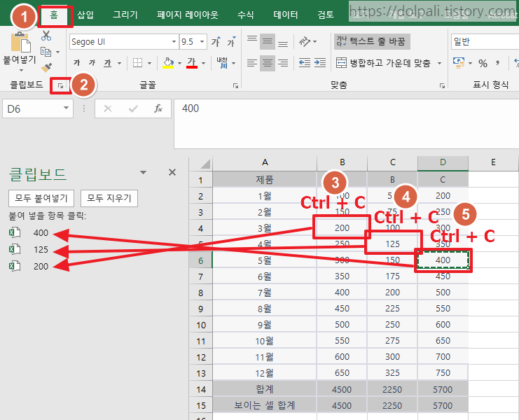The width and height of the screenshot is (519, 420).
Task: Open the 페이지 레이아웃 tab
Action: click(x=187, y=15)
